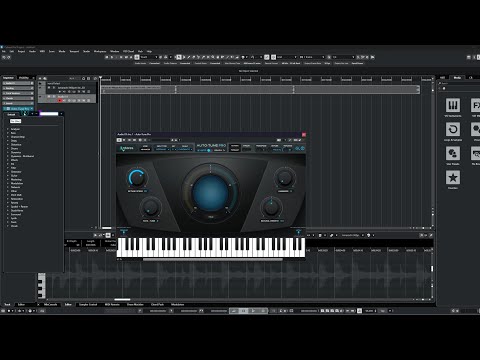Click the Auto-Tune keyboard horizontal scrollbar
The height and width of the screenshot is (360, 480).
(x=213, y=259)
